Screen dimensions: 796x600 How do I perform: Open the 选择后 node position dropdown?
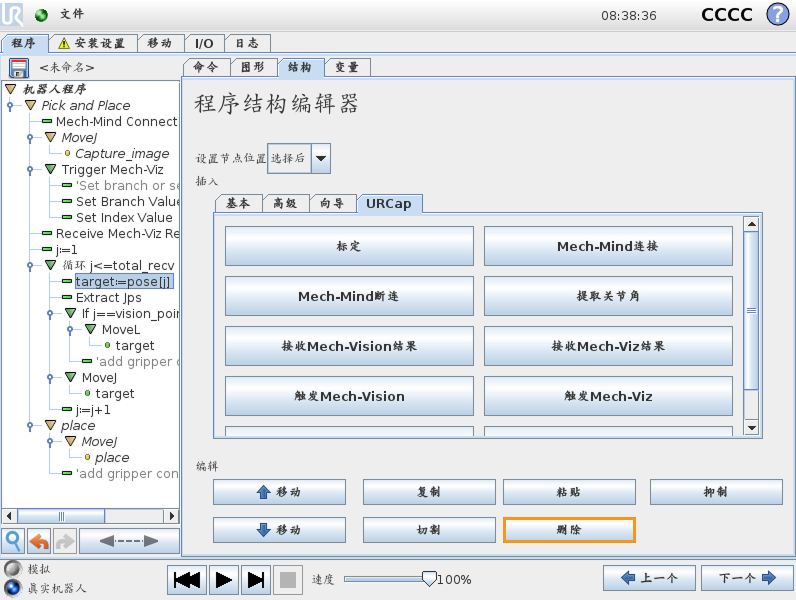(320, 158)
